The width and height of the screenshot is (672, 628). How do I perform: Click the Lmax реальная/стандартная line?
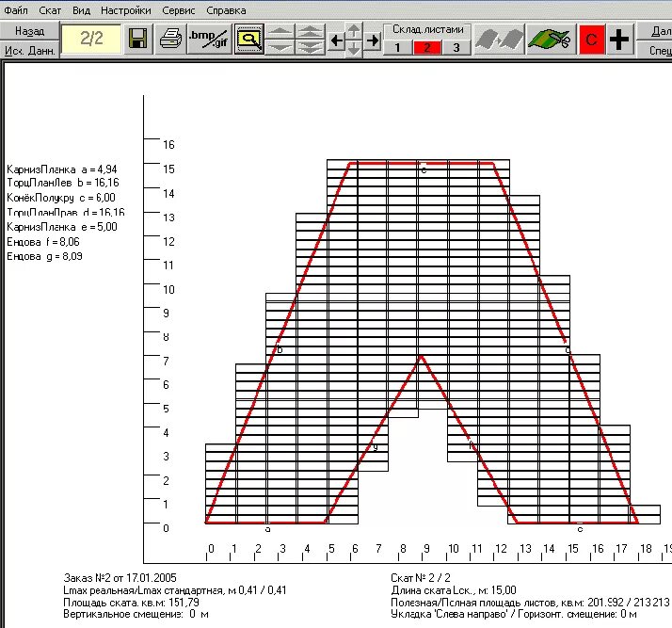[175, 590]
